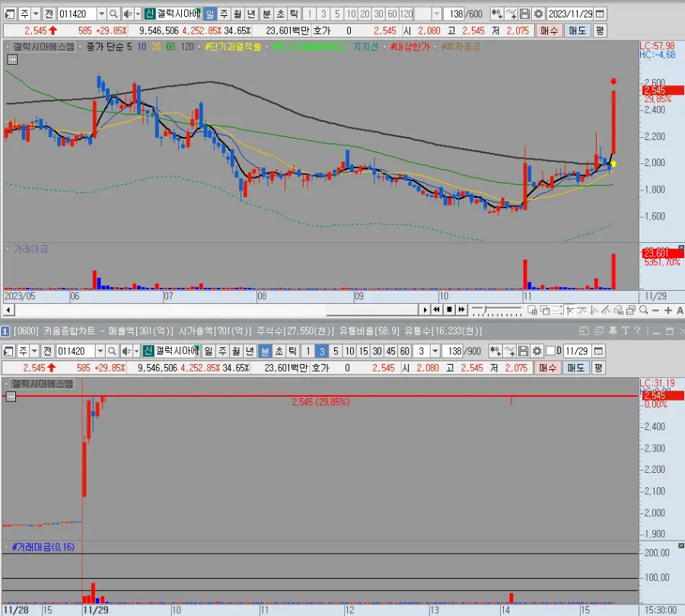Select the crosshair cursor tool below top chart

[x=569, y=311]
